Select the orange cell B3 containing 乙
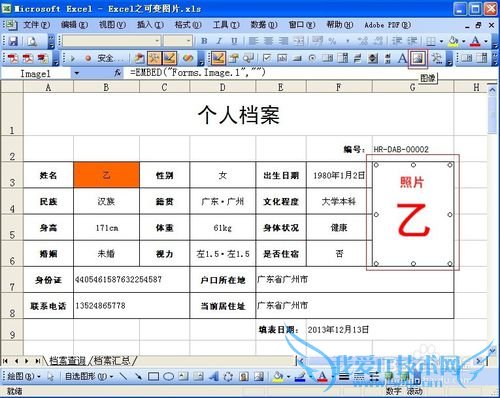 (106, 175)
